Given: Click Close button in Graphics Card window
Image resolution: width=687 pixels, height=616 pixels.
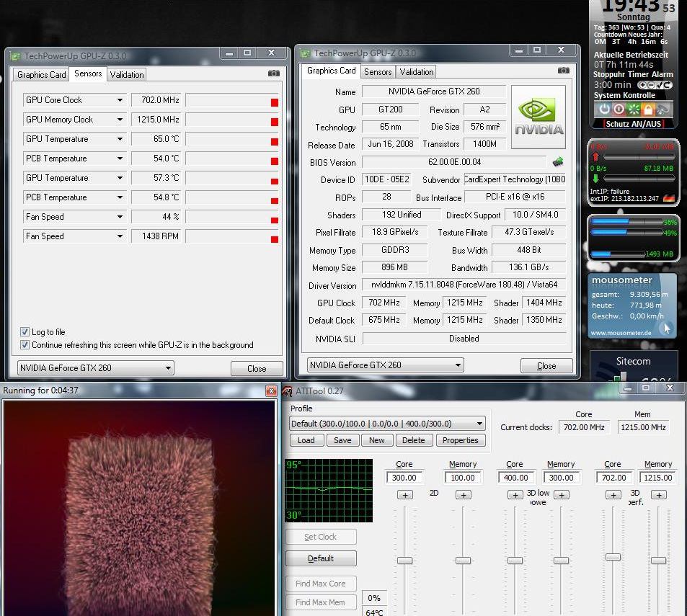Looking at the screenshot, I should coord(546,365).
